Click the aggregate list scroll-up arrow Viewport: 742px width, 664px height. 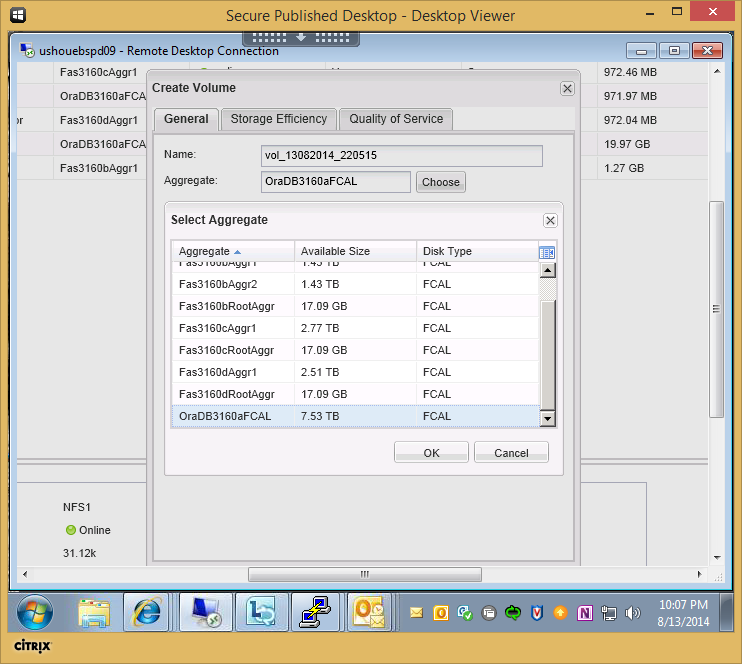point(547,270)
